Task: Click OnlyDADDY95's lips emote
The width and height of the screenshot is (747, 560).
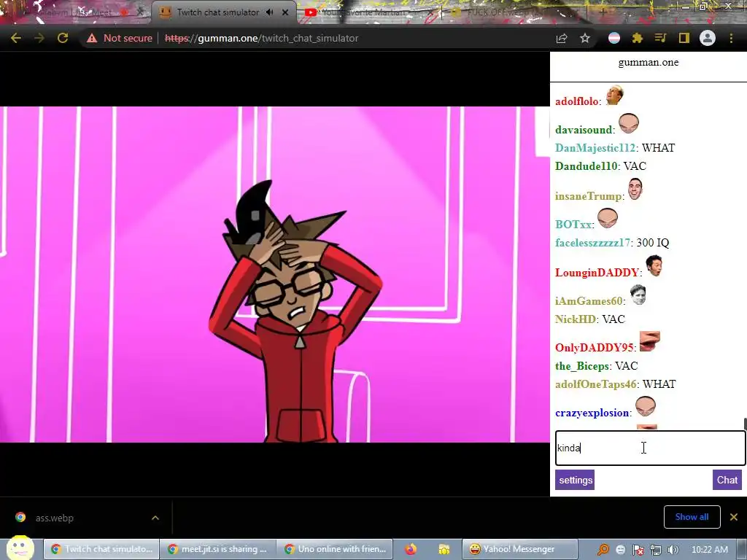Action: click(x=650, y=341)
